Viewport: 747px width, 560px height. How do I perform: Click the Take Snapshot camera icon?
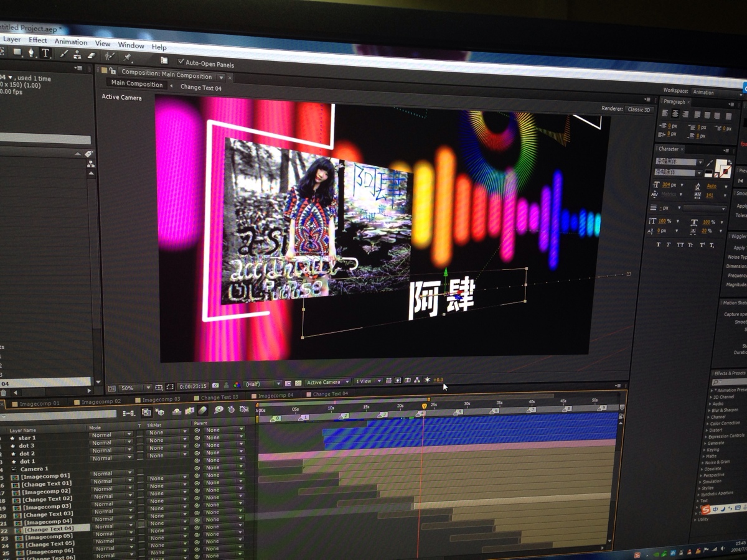pyautogui.click(x=215, y=386)
